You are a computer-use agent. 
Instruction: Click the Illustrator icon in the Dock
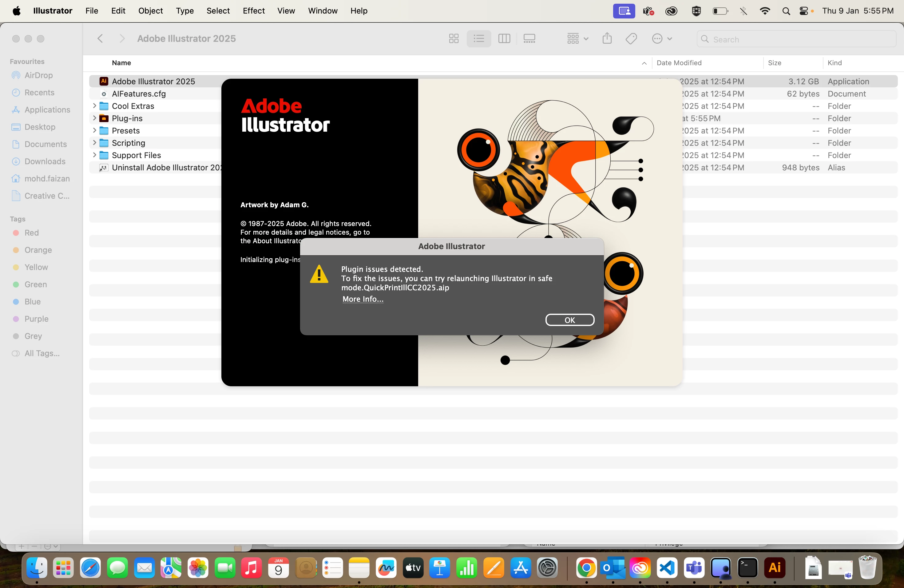pos(774,568)
